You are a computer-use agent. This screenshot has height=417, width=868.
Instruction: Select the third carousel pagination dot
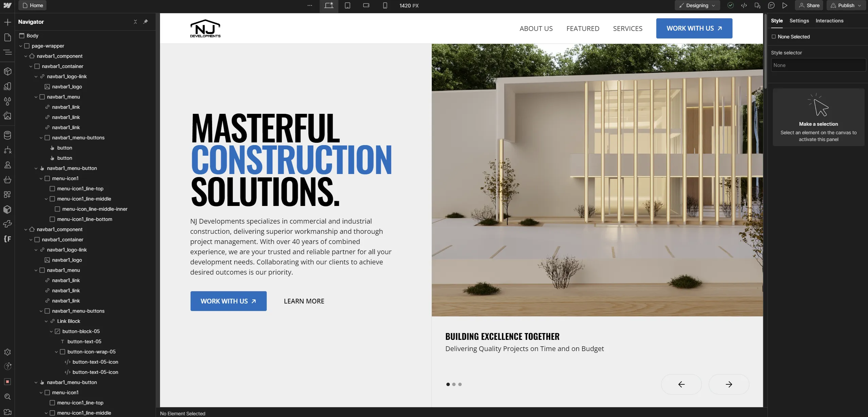click(460, 384)
